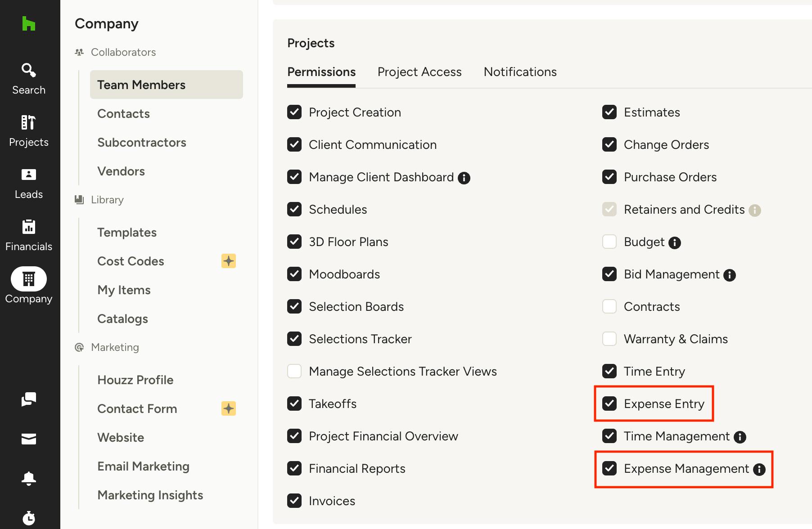Open Search from the sidebar
The height and width of the screenshot is (529, 812).
[29, 79]
